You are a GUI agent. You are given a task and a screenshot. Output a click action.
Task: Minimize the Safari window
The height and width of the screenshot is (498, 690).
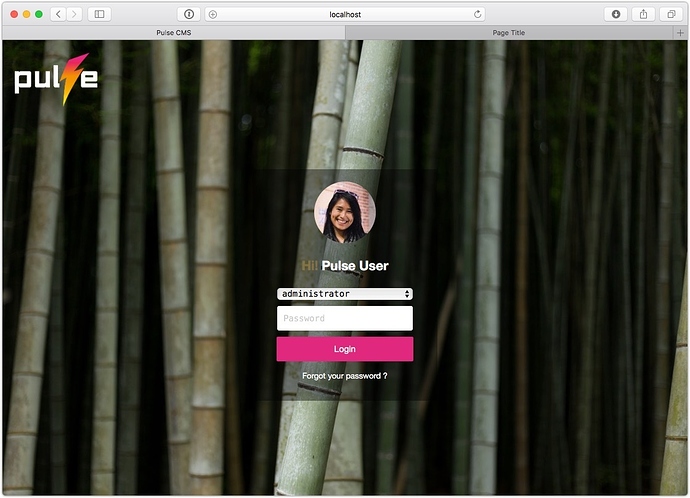tap(26, 14)
